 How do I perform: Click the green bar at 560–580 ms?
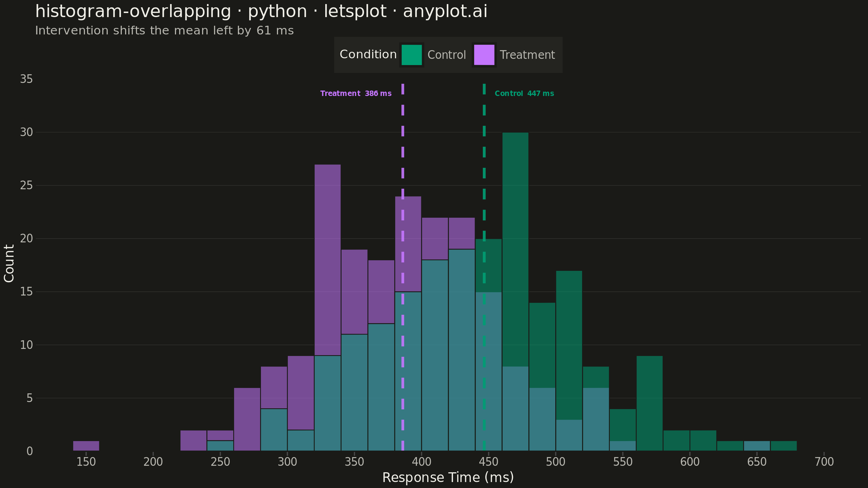(649, 403)
